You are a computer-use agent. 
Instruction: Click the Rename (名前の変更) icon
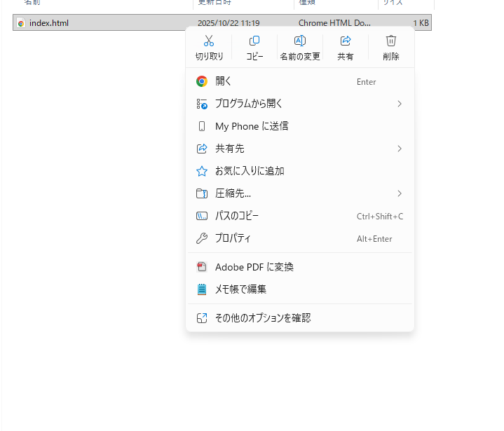coord(300,41)
